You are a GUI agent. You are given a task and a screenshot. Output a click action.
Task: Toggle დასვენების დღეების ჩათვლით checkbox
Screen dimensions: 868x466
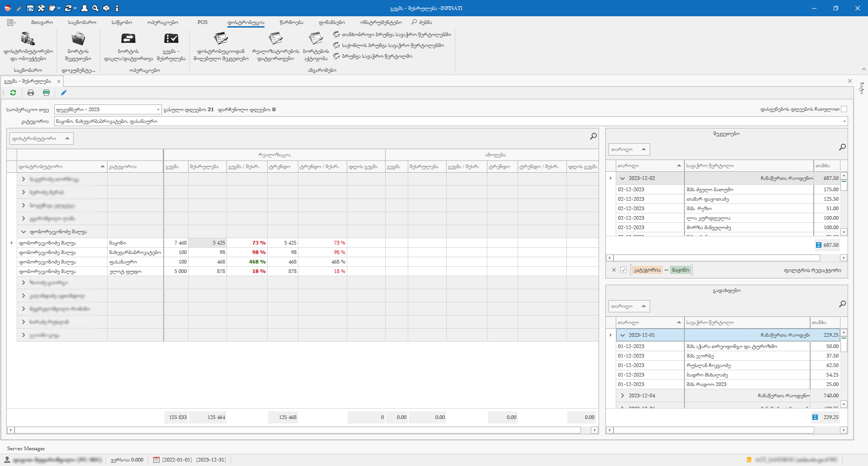coord(844,109)
